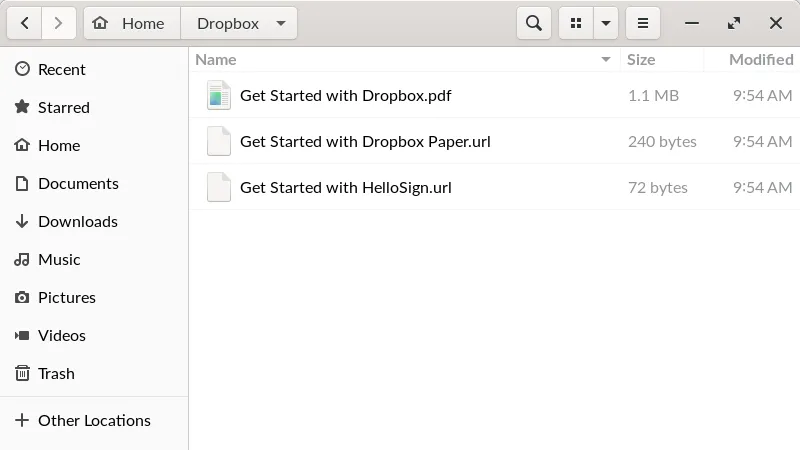Add Other Locations in the sidebar
The width and height of the screenshot is (800, 450).
click(94, 420)
